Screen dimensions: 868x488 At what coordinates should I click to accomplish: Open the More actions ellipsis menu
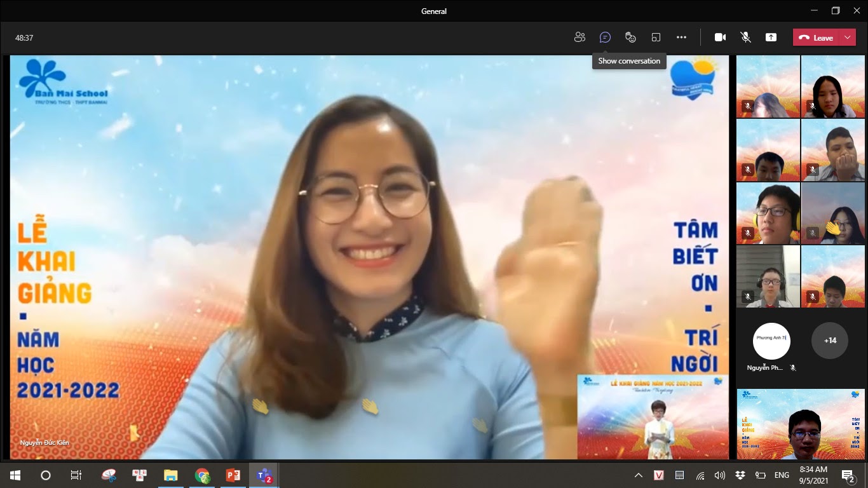pos(681,37)
